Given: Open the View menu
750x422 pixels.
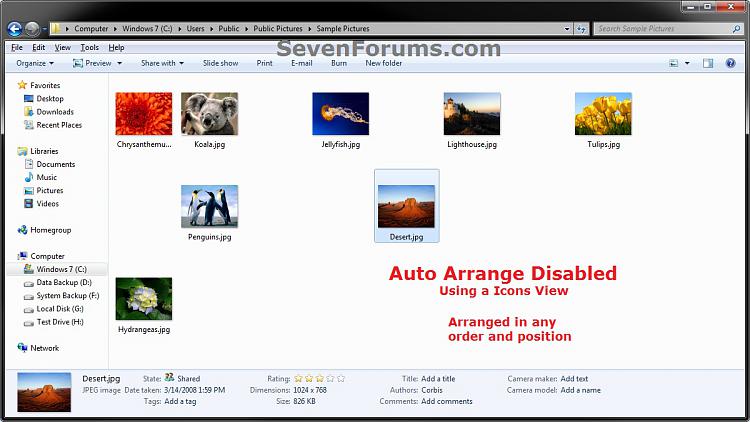Looking at the screenshot, I should 63,47.
